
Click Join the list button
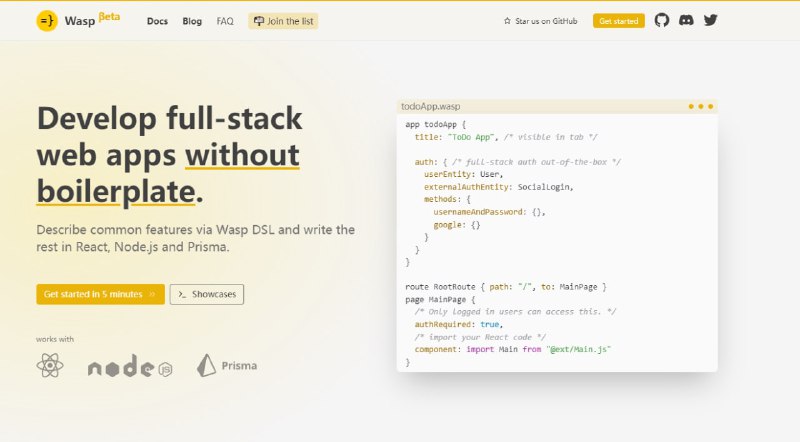(283, 21)
